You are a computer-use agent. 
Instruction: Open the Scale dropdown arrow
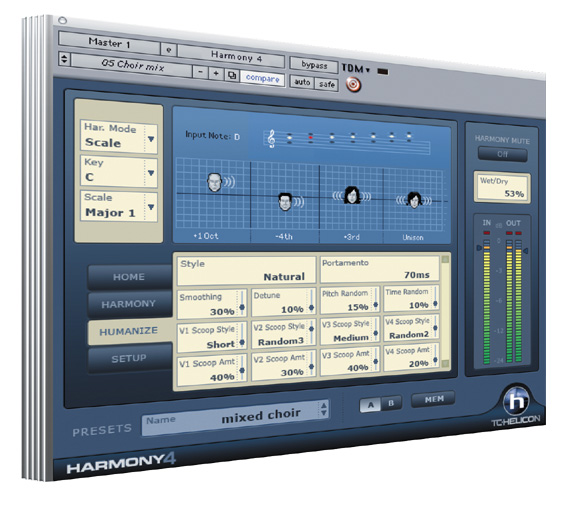[151, 207]
